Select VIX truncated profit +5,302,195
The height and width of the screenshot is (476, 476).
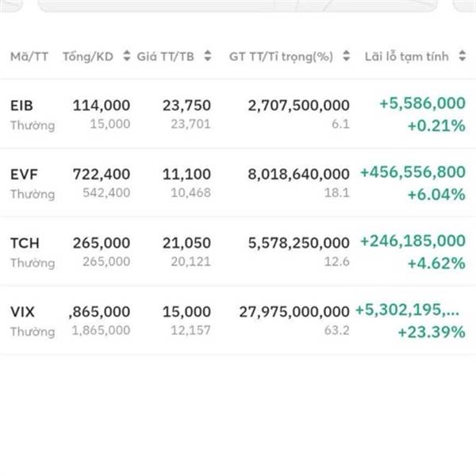coord(407,309)
